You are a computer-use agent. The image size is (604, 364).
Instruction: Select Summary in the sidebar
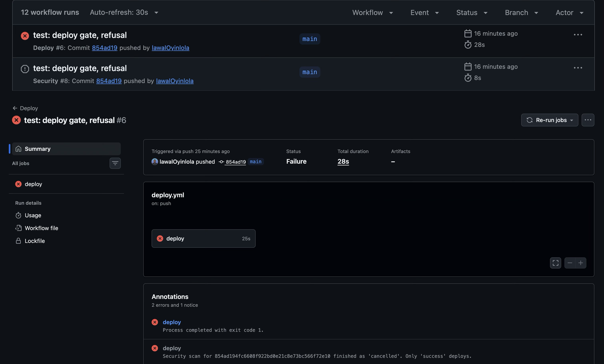(x=66, y=149)
